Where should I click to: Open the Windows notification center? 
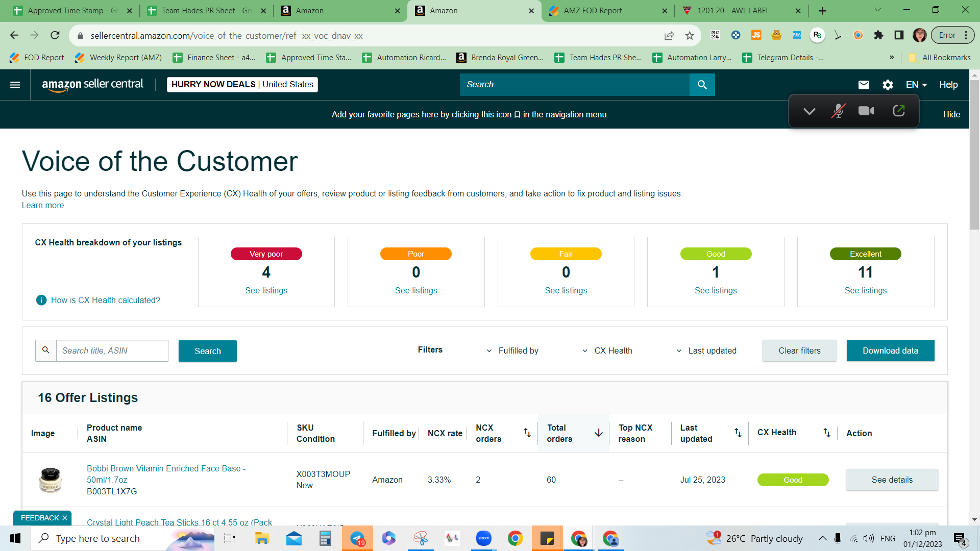[960, 539]
